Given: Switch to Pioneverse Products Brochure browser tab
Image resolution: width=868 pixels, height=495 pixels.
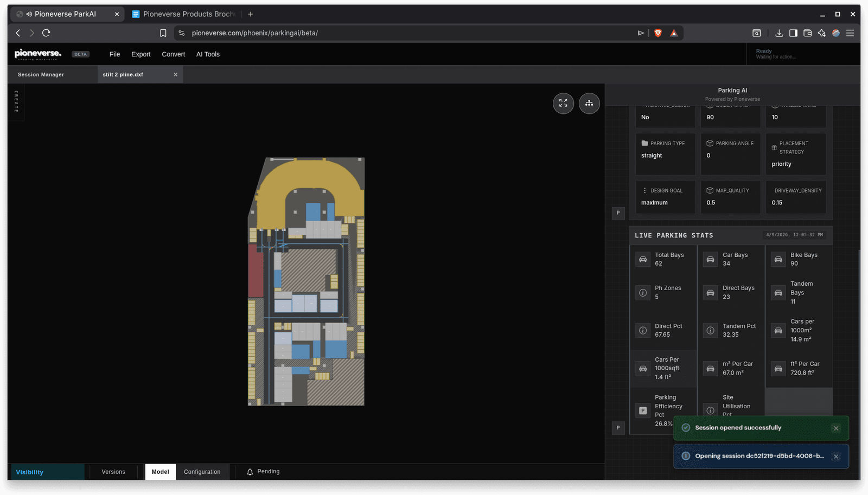Looking at the screenshot, I should point(183,14).
